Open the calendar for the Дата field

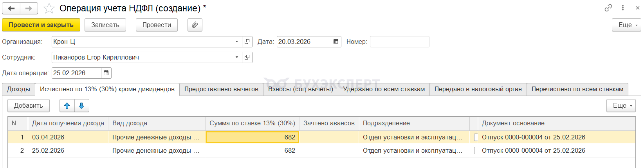[336, 42]
